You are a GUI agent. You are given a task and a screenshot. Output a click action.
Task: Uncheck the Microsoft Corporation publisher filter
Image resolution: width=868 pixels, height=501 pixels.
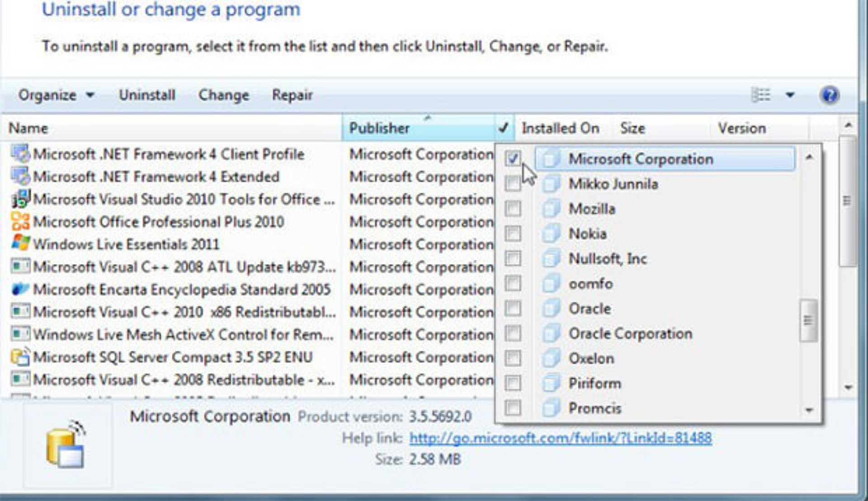[x=512, y=159]
